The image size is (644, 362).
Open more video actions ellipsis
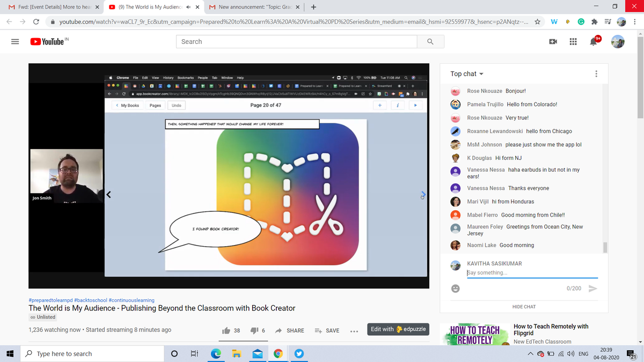[x=354, y=330]
